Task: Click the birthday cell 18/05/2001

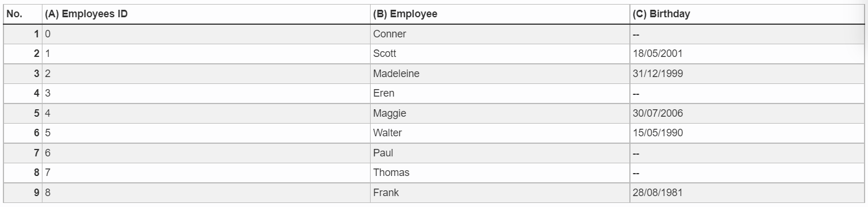Action: click(747, 54)
